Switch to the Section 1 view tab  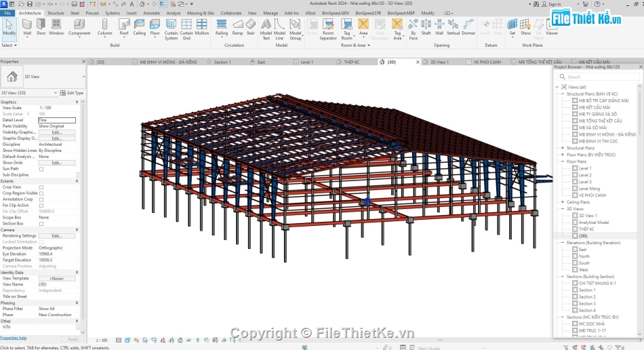click(222, 62)
